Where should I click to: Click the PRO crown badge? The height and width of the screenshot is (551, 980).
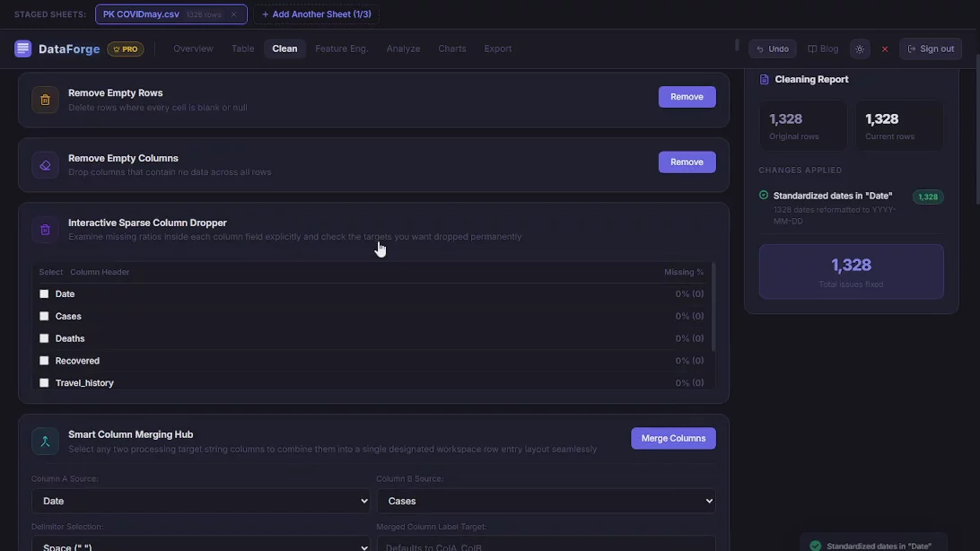coord(126,48)
